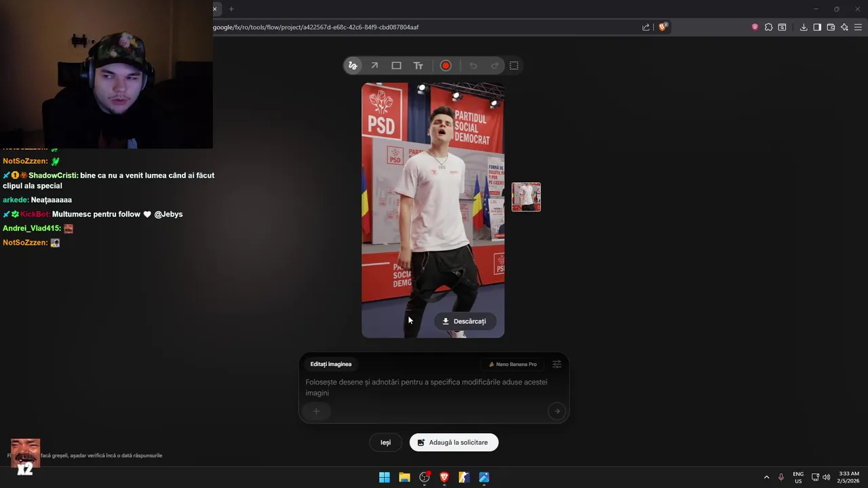Redo the annotation
The image size is (868, 488).
495,66
